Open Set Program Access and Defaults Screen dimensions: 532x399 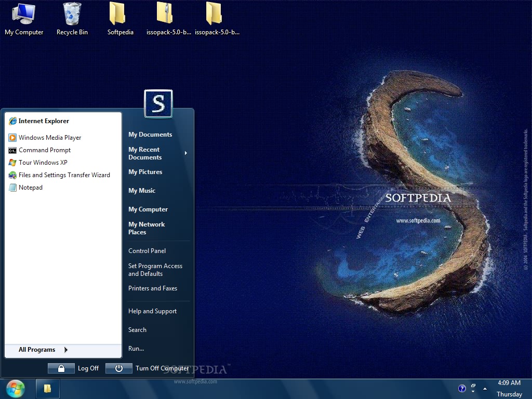point(155,270)
